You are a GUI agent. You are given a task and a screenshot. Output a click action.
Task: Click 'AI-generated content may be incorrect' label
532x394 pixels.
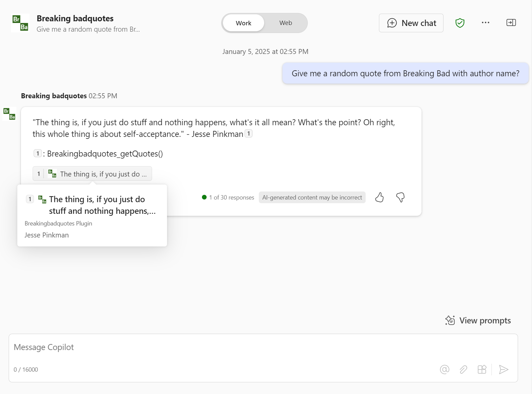(x=312, y=197)
